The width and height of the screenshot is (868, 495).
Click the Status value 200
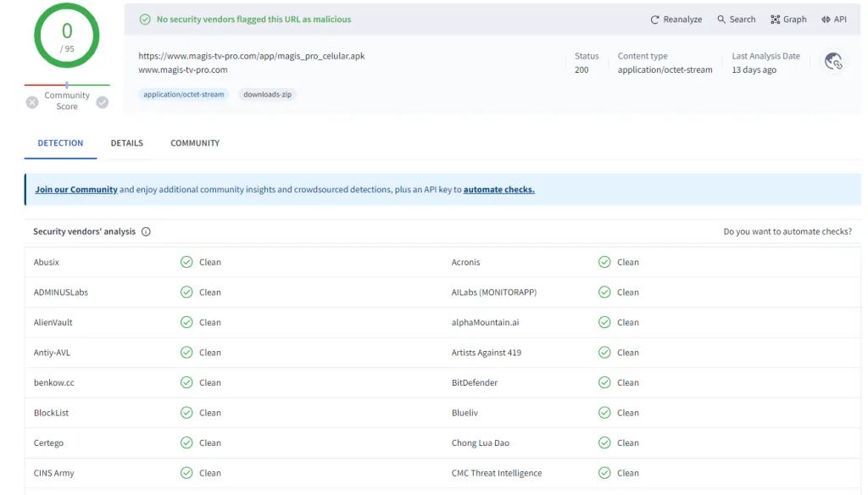(581, 70)
